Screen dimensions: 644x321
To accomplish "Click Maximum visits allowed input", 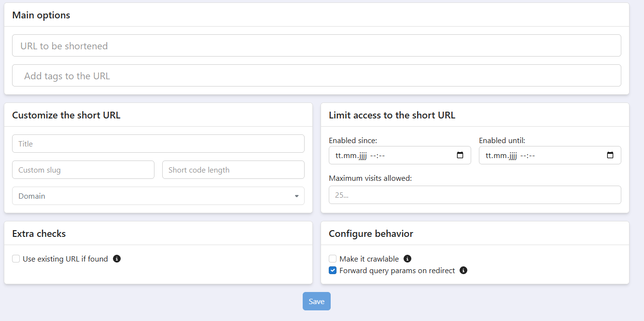I will pos(475,195).
